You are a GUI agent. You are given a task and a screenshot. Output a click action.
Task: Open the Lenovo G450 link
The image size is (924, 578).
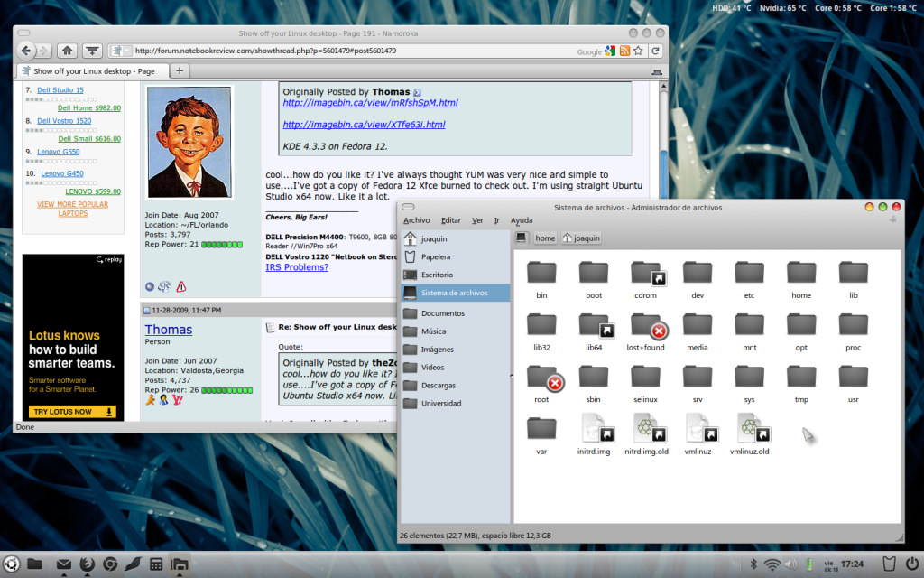click(x=62, y=173)
